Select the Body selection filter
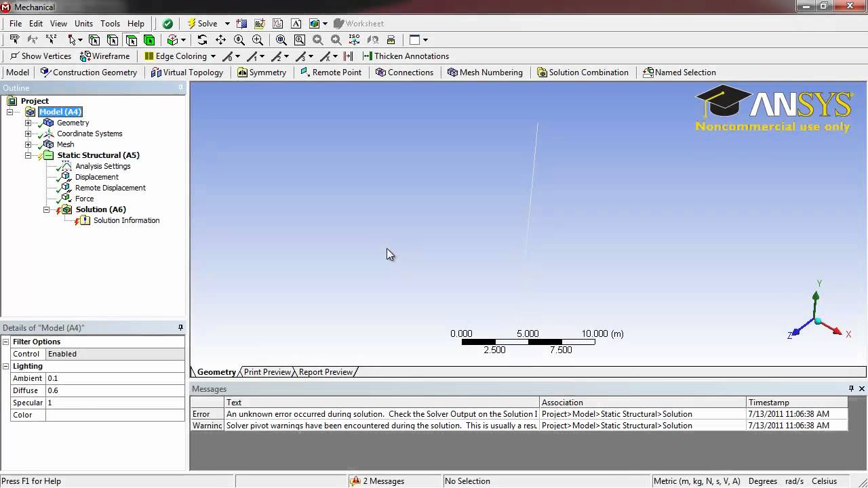Viewport: 868px width, 488px height. [x=149, y=40]
